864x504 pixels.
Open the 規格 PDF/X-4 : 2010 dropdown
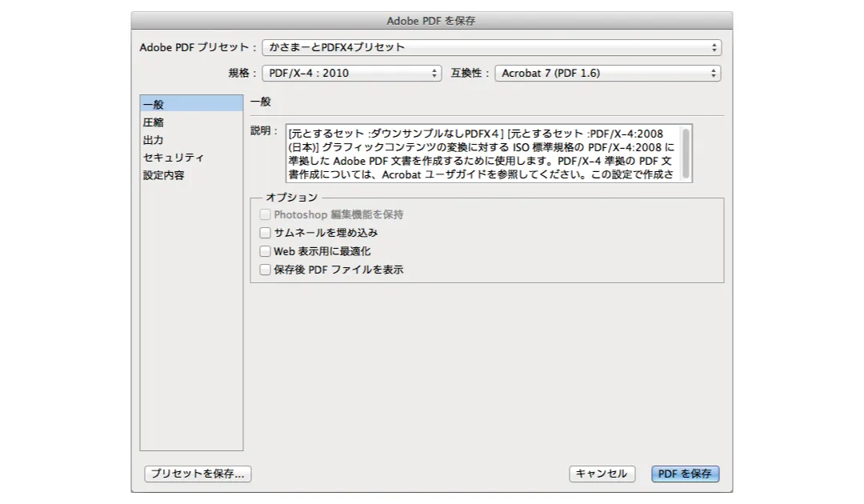click(351, 74)
